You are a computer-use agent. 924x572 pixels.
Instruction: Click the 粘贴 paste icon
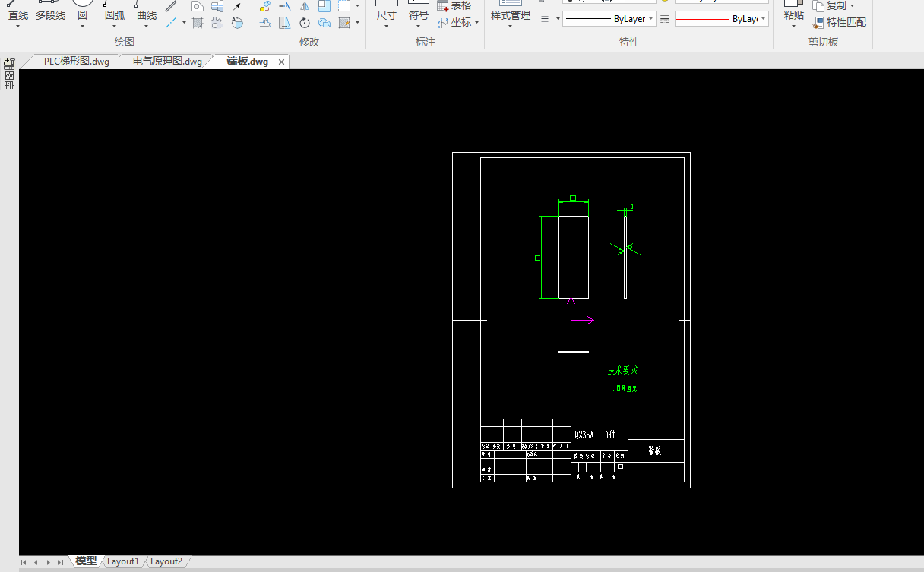click(x=793, y=10)
